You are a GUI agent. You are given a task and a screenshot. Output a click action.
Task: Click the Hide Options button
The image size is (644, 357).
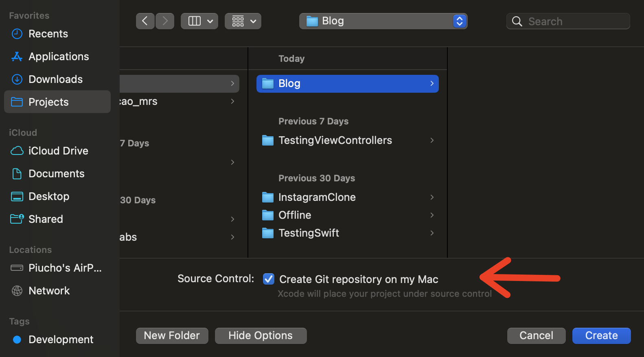click(x=261, y=336)
